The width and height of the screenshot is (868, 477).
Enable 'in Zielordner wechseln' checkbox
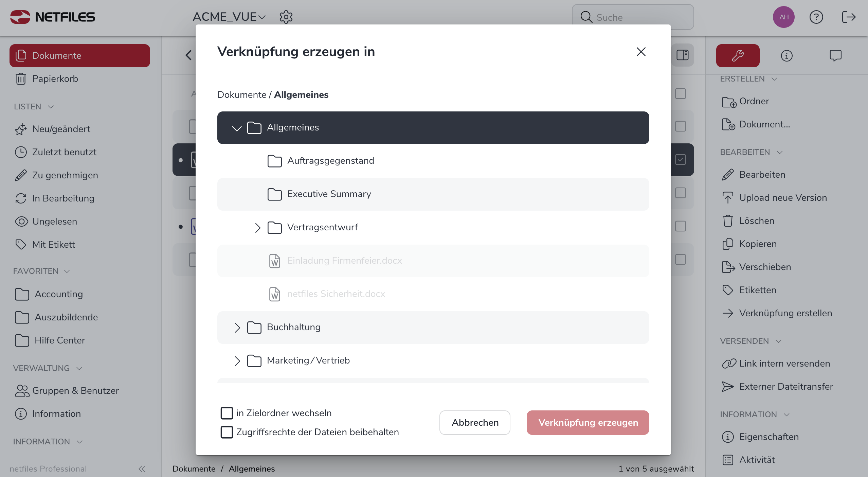point(227,413)
